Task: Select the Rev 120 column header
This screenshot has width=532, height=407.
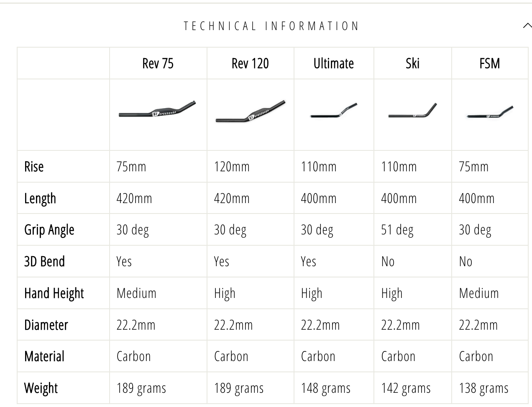Action: (250, 64)
